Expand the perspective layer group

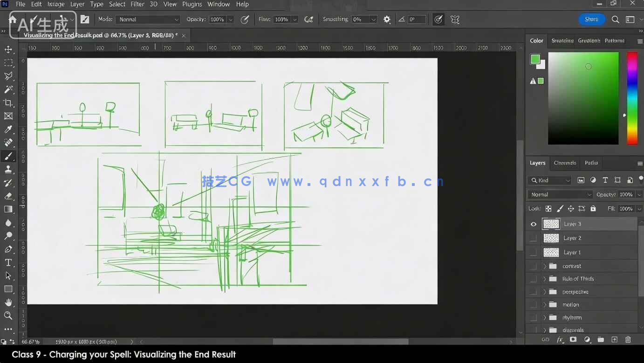pyautogui.click(x=544, y=292)
